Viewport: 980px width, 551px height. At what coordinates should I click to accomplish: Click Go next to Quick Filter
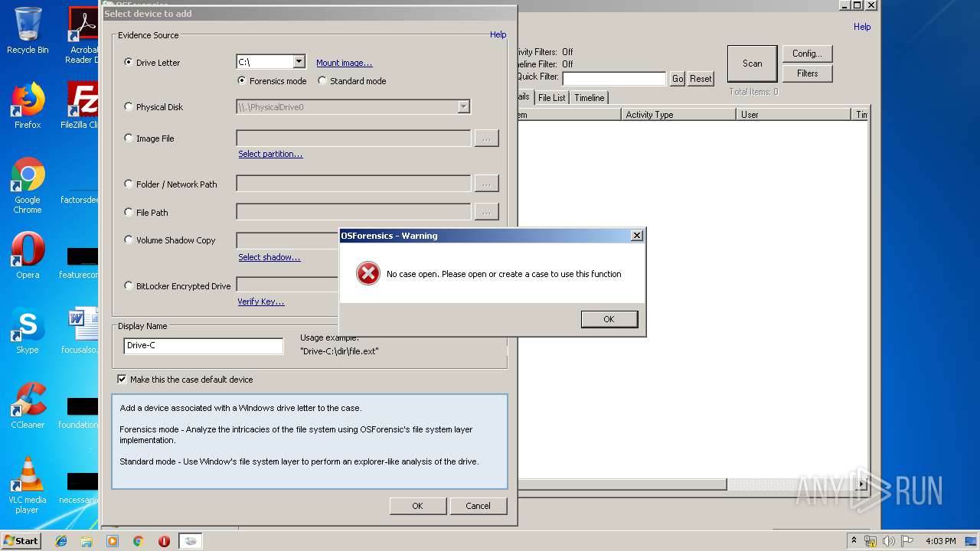pos(678,79)
